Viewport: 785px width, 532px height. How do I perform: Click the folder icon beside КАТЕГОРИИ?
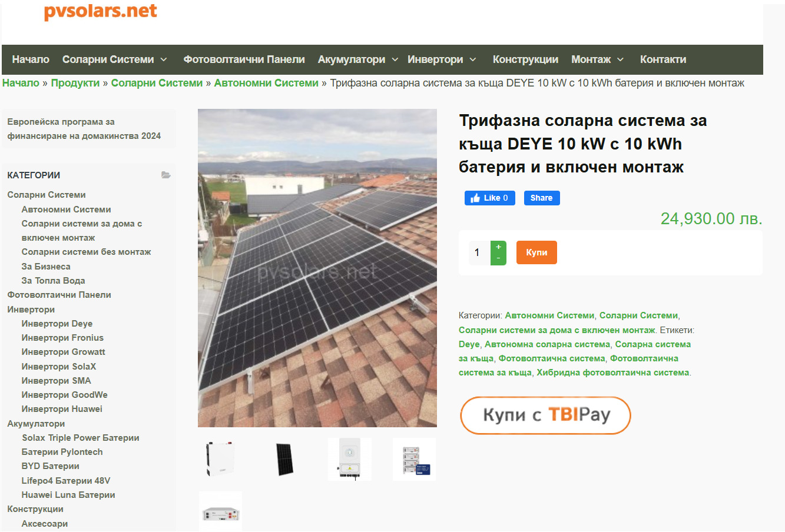pos(166,174)
